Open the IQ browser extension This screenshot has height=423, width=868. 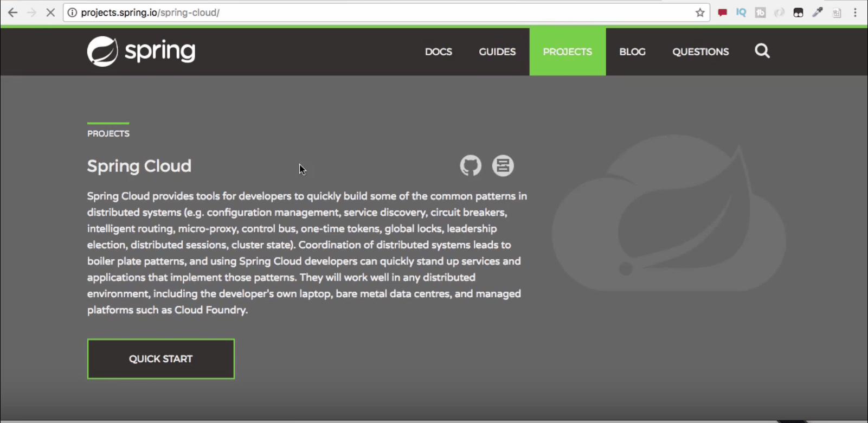coord(741,12)
